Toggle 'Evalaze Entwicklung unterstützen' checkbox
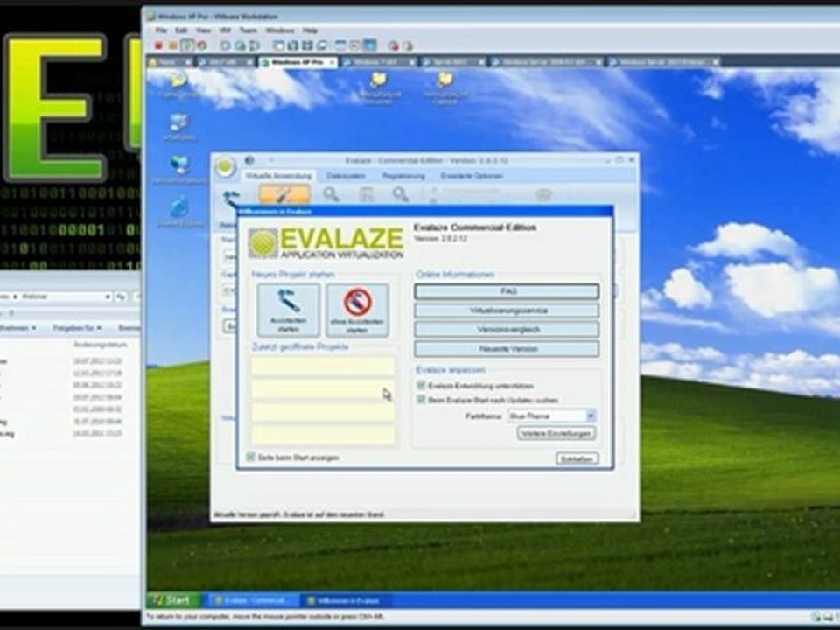This screenshot has height=630, width=840. coord(421,385)
